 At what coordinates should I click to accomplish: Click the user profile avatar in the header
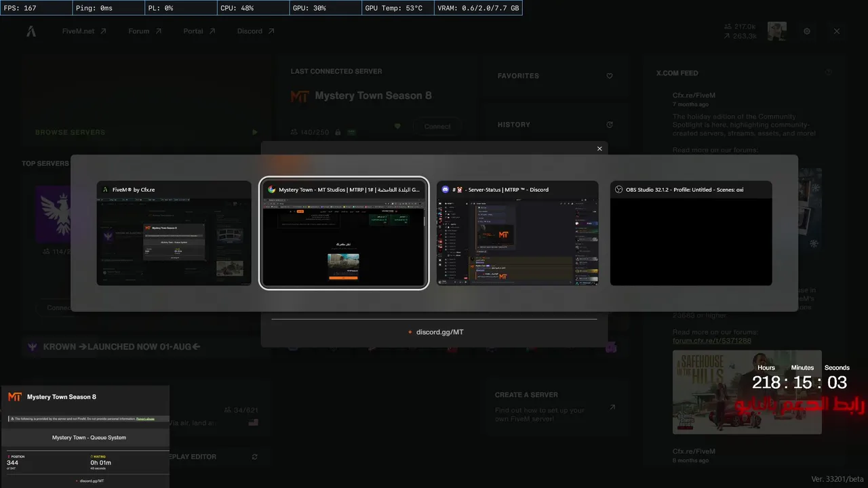[x=776, y=31]
